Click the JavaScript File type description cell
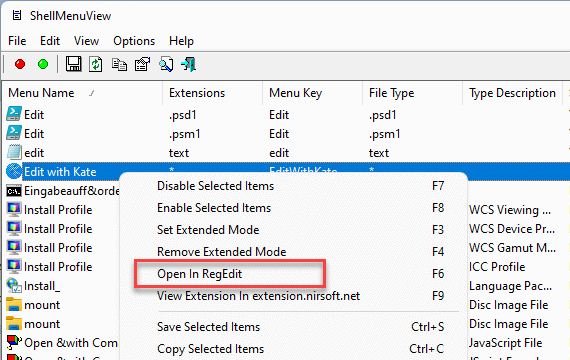This screenshot has height=360, width=570. click(505, 343)
